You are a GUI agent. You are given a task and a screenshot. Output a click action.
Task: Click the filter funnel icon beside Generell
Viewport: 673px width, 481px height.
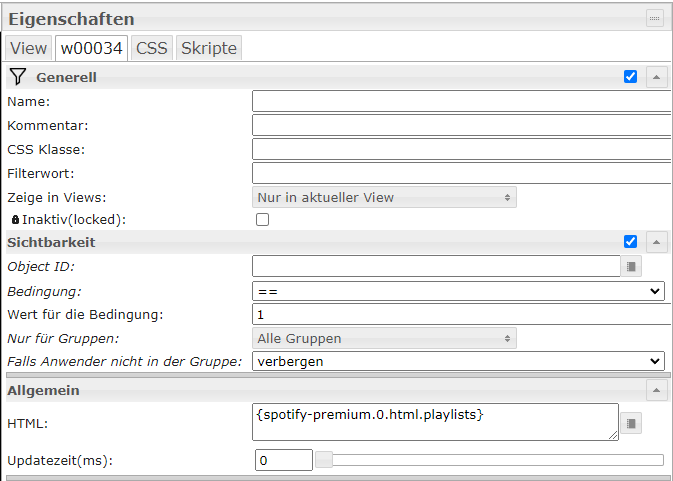17,77
